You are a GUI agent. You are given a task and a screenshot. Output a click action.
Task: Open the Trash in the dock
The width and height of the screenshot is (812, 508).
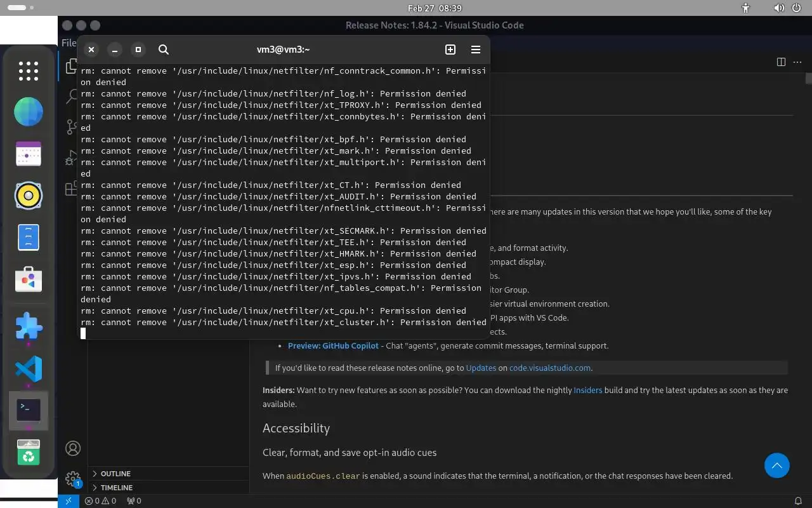pyautogui.click(x=29, y=452)
